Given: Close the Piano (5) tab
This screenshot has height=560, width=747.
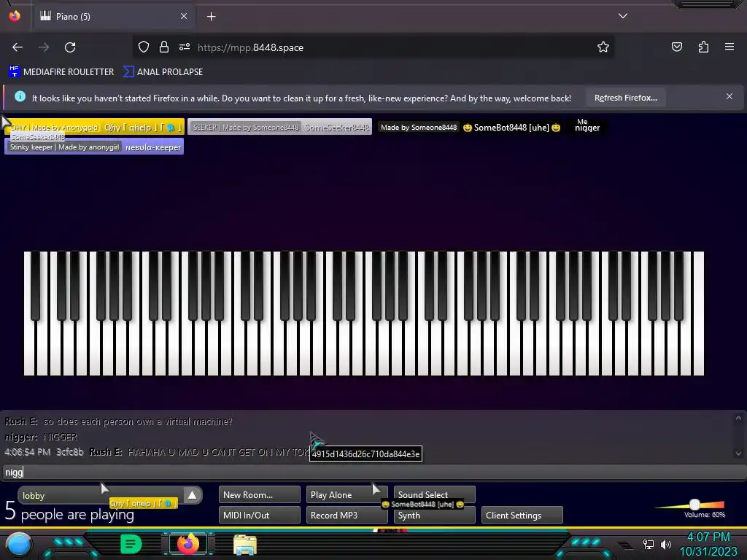Looking at the screenshot, I should pyautogui.click(x=184, y=16).
